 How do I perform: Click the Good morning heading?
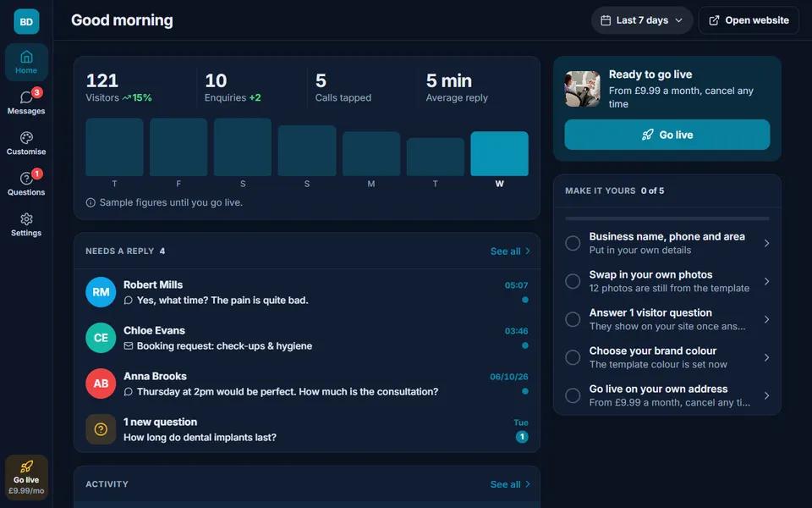pyautogui.click(x=122, y=20)
